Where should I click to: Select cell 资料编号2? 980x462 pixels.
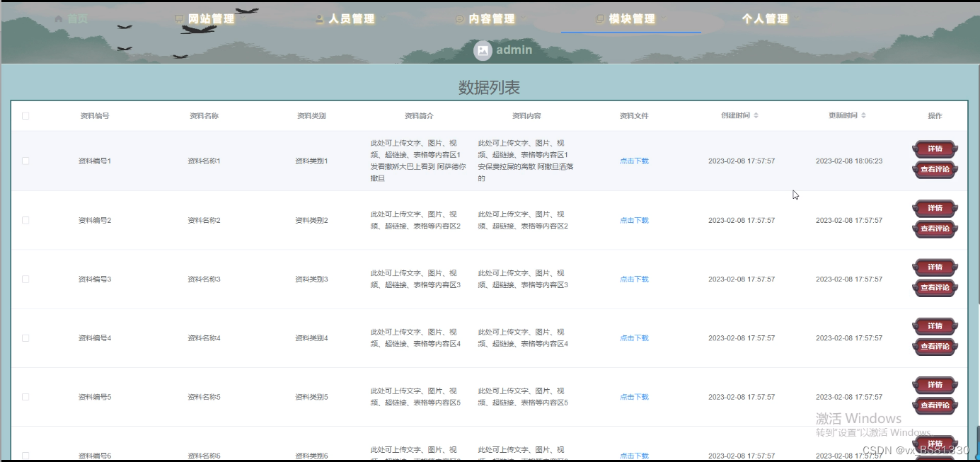pyautogui.click(x=95, y=220)
